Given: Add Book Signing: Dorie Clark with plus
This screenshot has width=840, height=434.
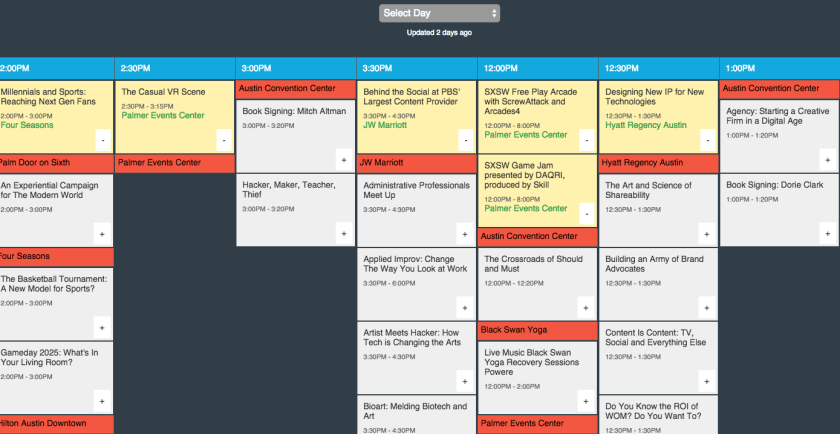Looking at the screenshot, I should (x=828, y=234).
